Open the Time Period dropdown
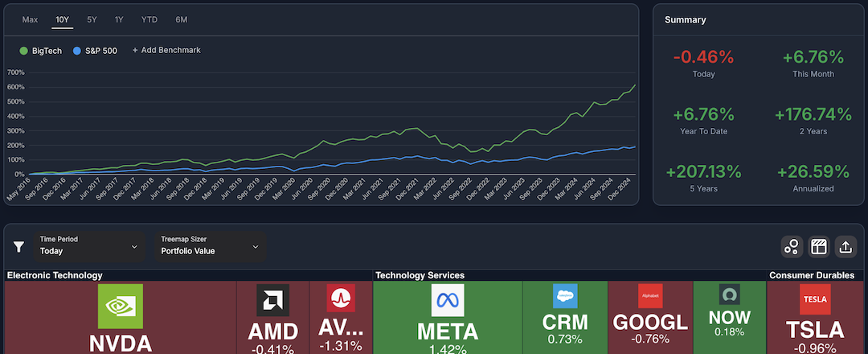Image resolution: width=868 pixels, height=354 pixels. (89, 246)
